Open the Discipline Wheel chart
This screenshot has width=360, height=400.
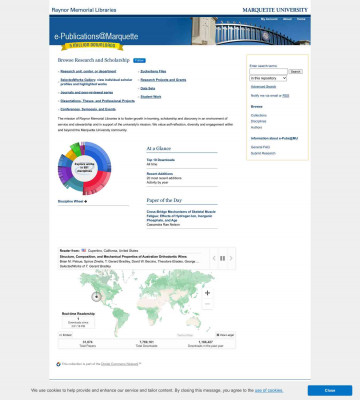[85, 169]
